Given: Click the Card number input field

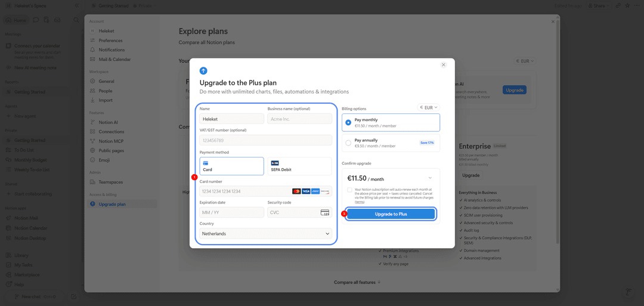Looking at the screenshot, I should pos(266,191).
